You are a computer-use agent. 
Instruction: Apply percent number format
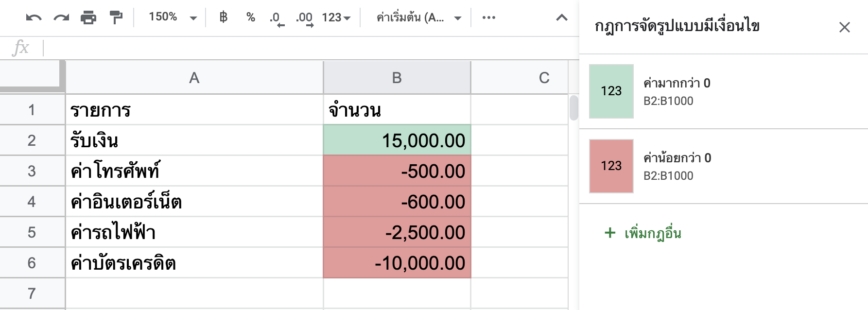[x=251, y=17]
